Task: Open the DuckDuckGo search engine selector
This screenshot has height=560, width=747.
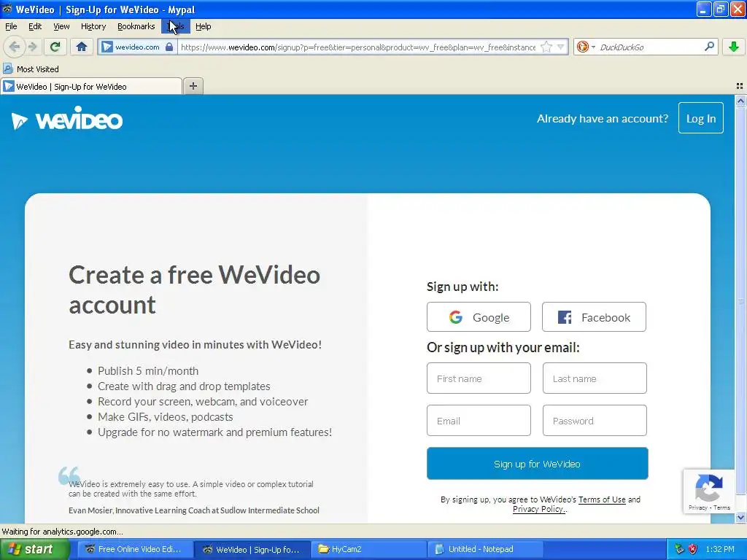Action: pyautogui.click(x=586, y=47)
